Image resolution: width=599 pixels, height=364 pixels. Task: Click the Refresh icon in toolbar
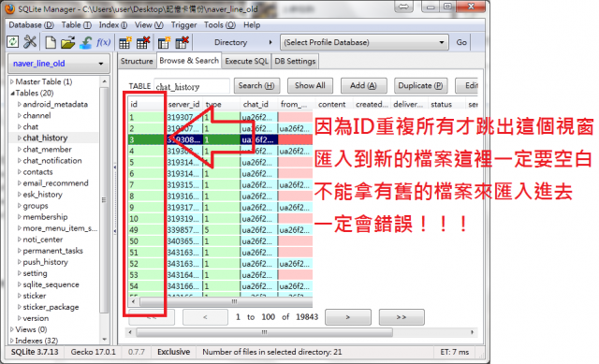tap(12, 42)
